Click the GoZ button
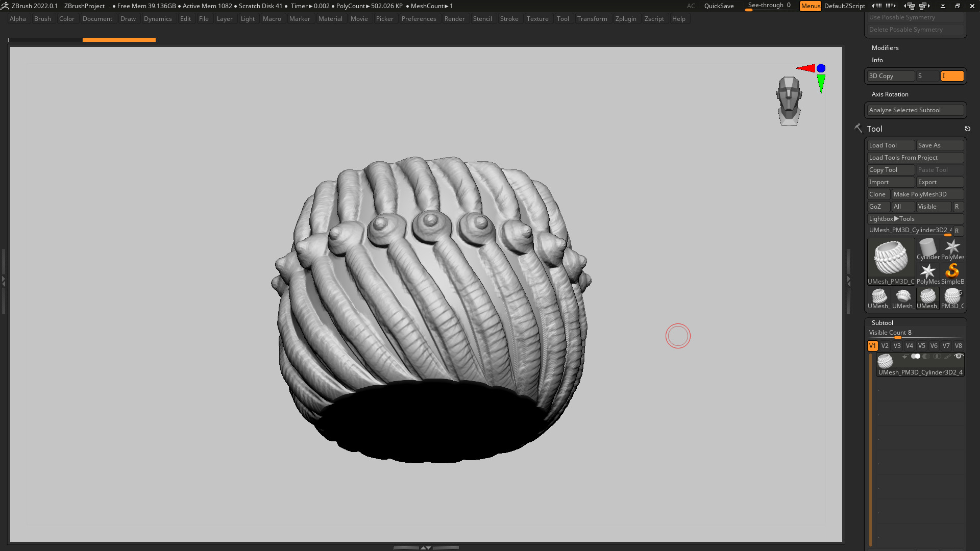The height and width of the screenshot is (551, 980). pyautogui.click(x=878, y=207)
